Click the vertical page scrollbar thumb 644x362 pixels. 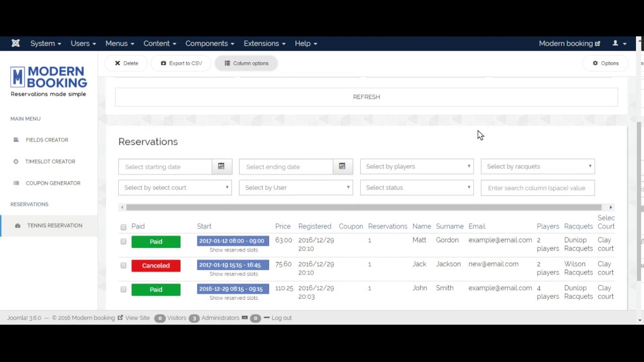click(639, 201)
